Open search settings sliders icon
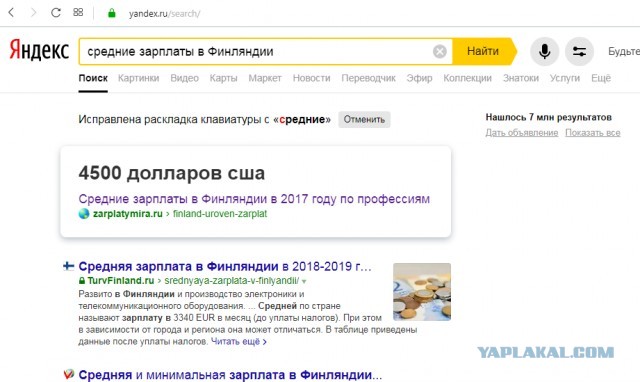 pos(579,51)
